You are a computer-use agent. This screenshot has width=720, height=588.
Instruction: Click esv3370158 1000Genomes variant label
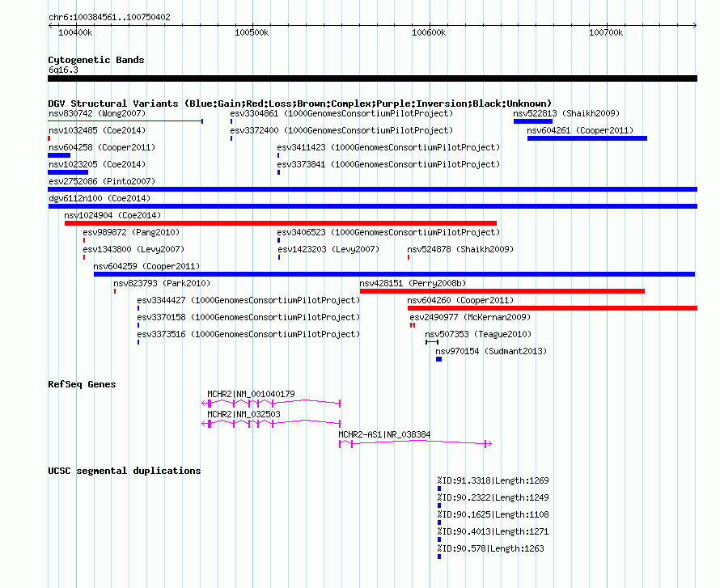pyautogui.click(x=248, y=317)
